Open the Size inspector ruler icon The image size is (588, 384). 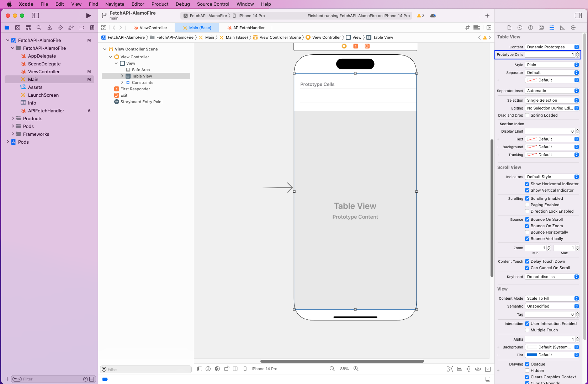(x=562, y=28)
